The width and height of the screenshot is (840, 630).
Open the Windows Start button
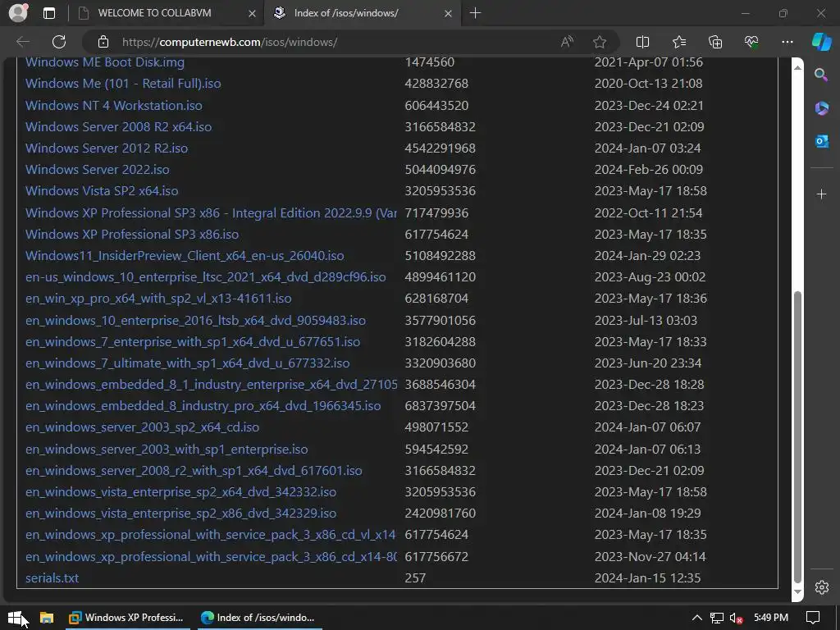(x=15, y=618)
